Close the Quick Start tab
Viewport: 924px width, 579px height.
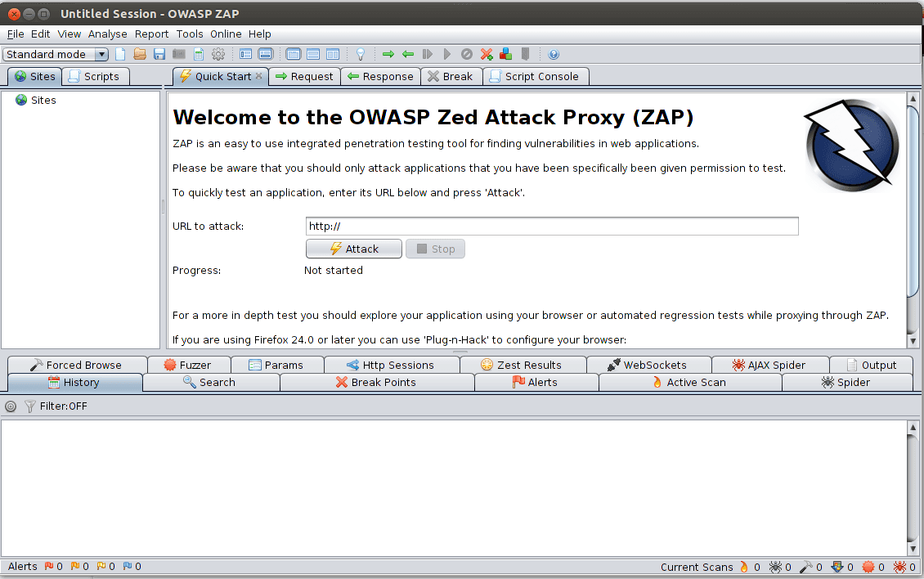pos(259,76)
